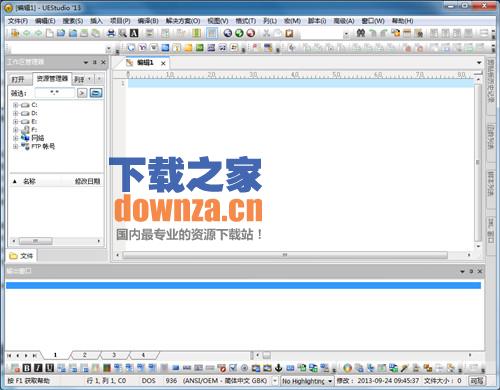This screenshot has height=390, width=500.
Task: Click the go button next to filter field
Action: (82, 93)
